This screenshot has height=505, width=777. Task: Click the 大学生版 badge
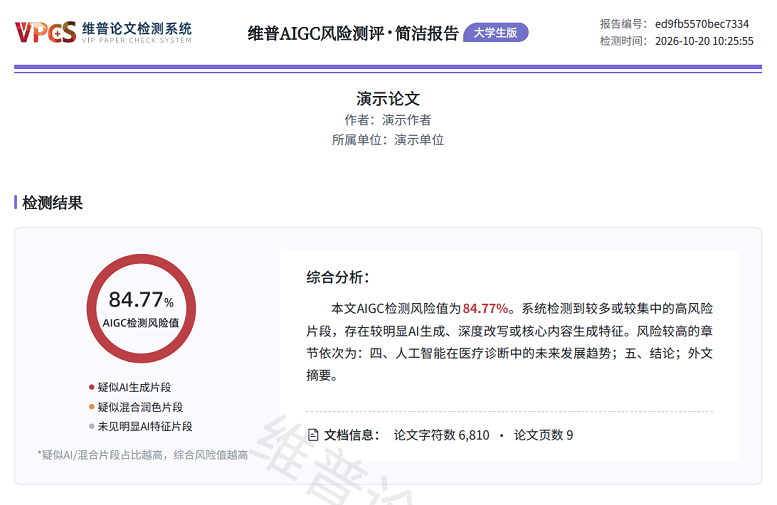point(496,33)
